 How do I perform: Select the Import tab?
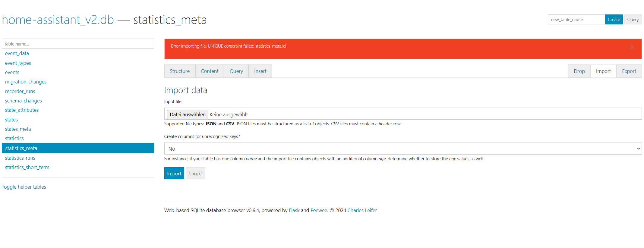603,71
